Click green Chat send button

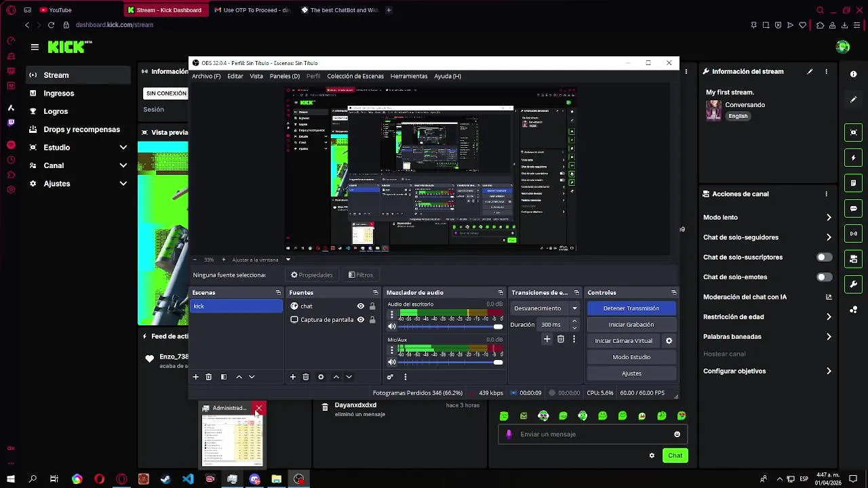[675, 455]
